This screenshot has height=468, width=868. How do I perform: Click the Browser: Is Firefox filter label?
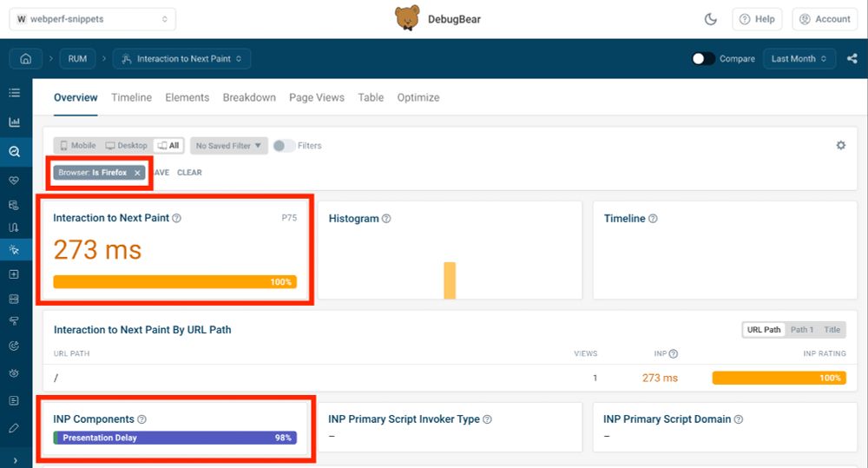coord(93,173)
